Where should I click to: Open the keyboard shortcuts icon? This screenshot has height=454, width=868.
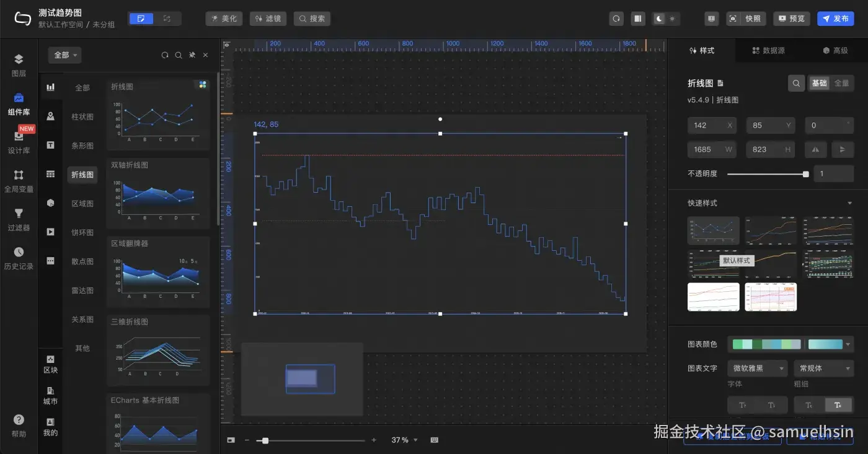[434, 440]
